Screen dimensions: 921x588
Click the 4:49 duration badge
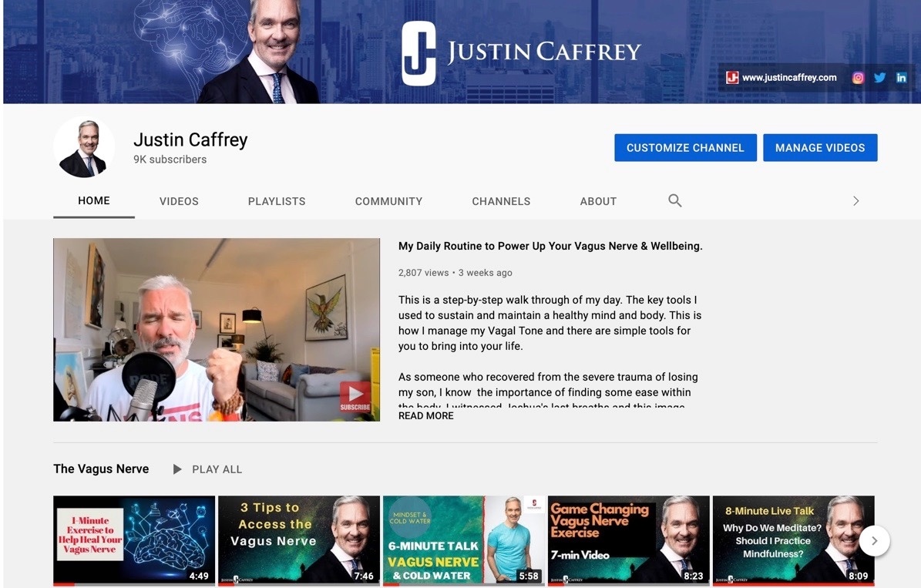pyautogui.click(x=199, y=576)
